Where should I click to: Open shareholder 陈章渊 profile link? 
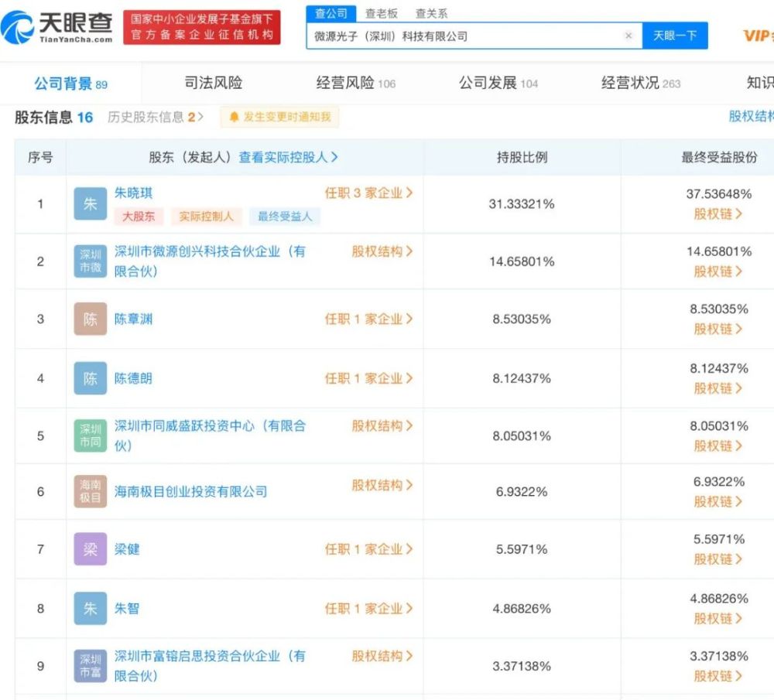coord(133,319)
